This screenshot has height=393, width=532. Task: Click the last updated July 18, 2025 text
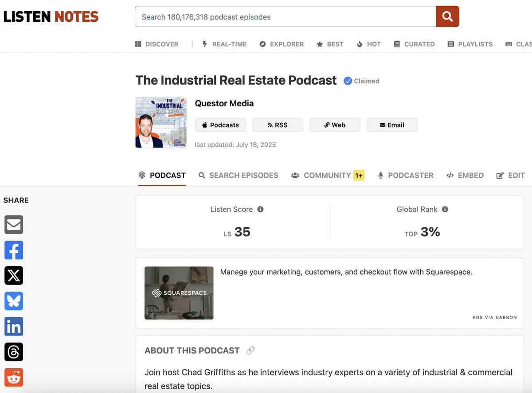coord(235,145)
